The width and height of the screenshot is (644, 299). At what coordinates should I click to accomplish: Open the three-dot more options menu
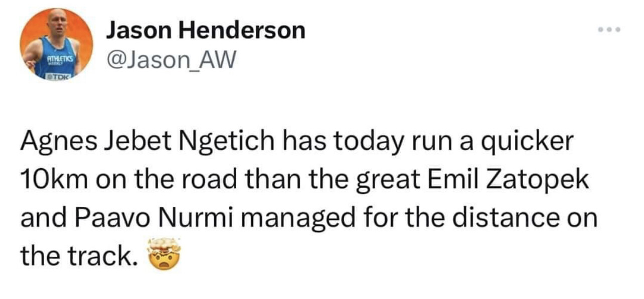pos(610,31)
